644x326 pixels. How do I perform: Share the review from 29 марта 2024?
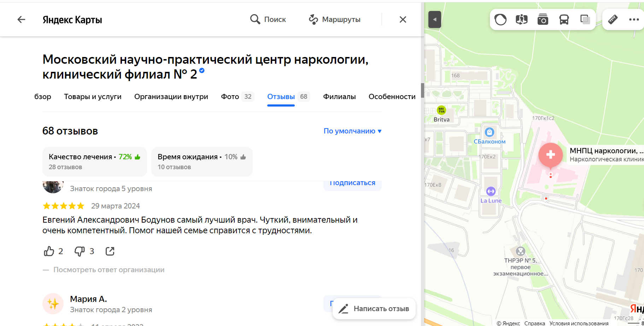point(110,251)
